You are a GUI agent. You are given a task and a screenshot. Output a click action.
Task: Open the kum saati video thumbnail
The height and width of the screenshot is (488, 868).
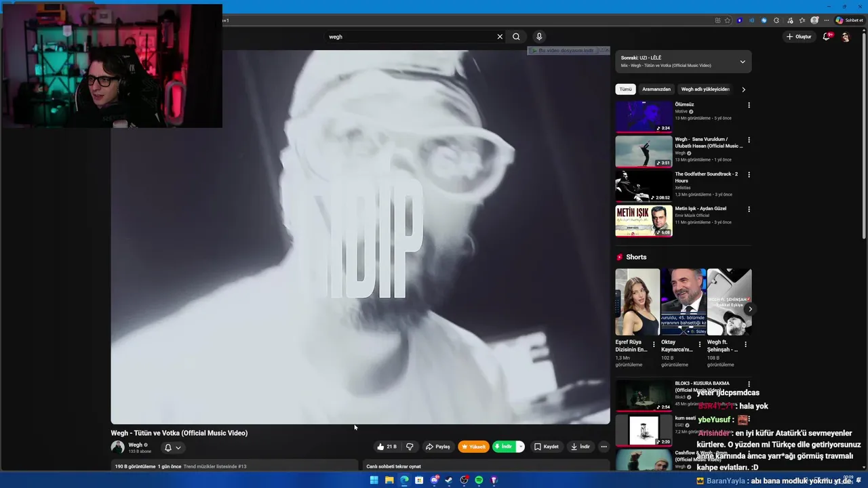[x=644, y=430]
